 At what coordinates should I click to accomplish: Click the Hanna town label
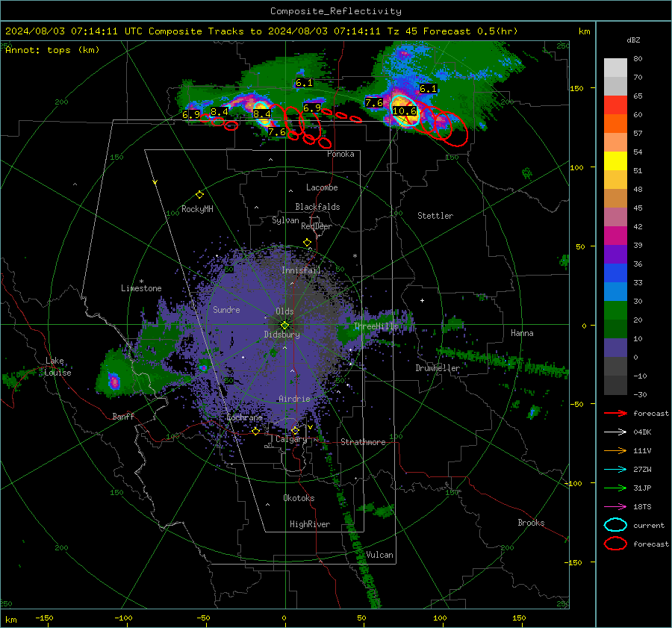(522, 333)
